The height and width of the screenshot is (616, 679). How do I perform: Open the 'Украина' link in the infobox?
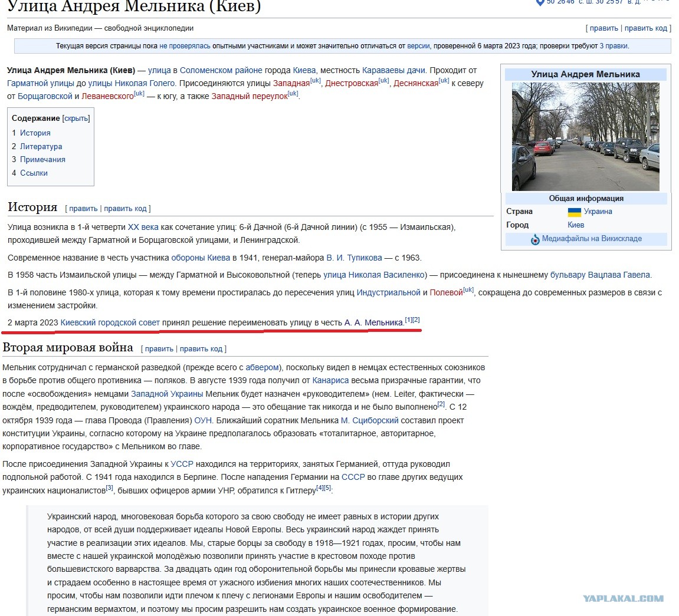(598, 212)
